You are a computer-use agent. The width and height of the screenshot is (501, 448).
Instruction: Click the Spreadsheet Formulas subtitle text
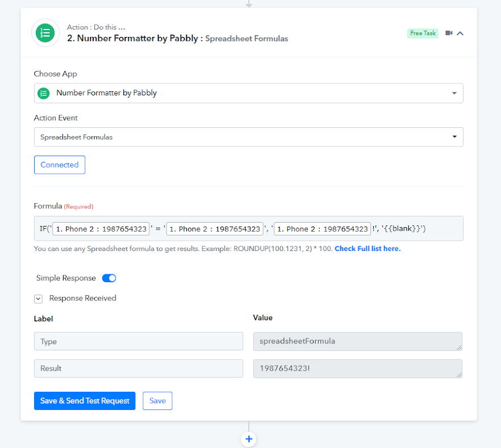(x=247, y=39)
